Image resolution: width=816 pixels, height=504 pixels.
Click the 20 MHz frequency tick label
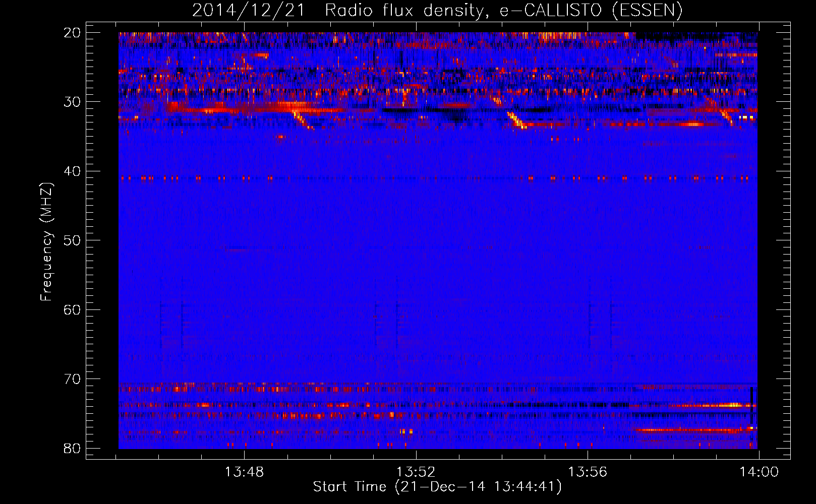point(72,33)
